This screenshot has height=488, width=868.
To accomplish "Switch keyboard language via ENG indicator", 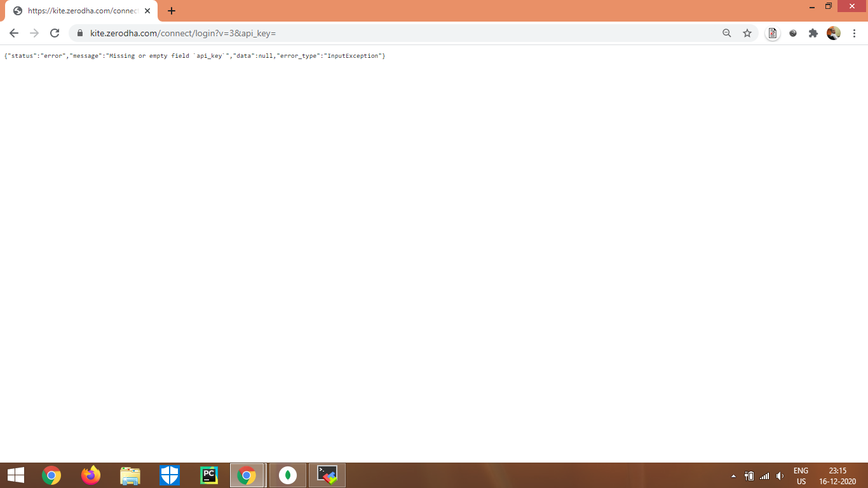I will pos(800,475).
